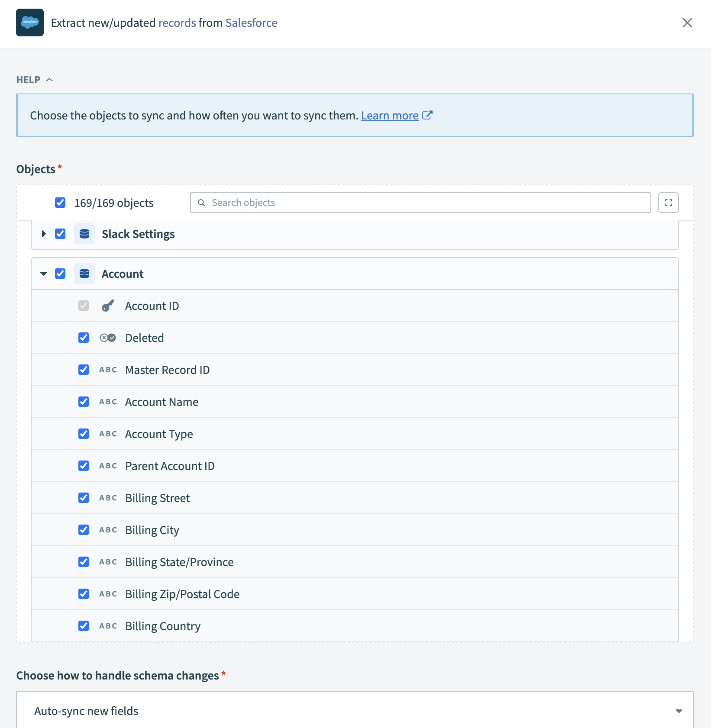Click the Slack Settings database icon
The height and width of the screenshot is (728, 711).
(x=84, y=234)
